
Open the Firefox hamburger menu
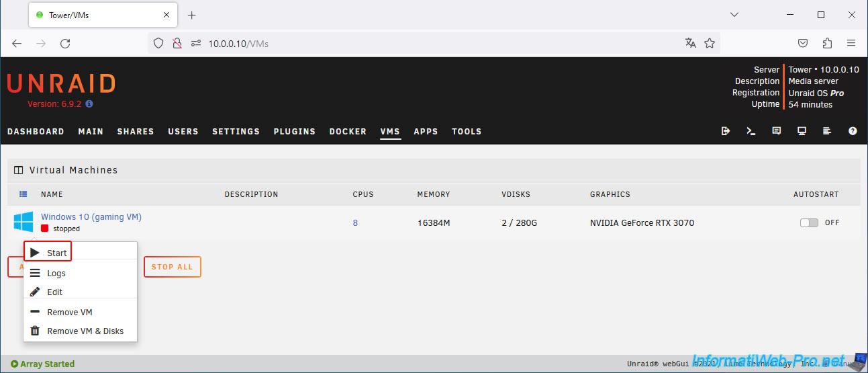point(851,43)
